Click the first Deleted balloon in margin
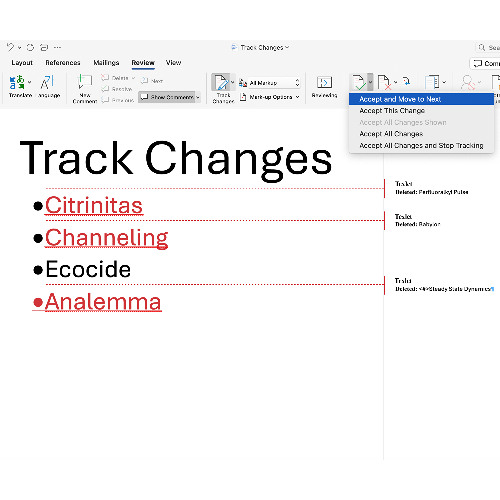This screenshot has width=500, height=500. [x=432, y=188]
